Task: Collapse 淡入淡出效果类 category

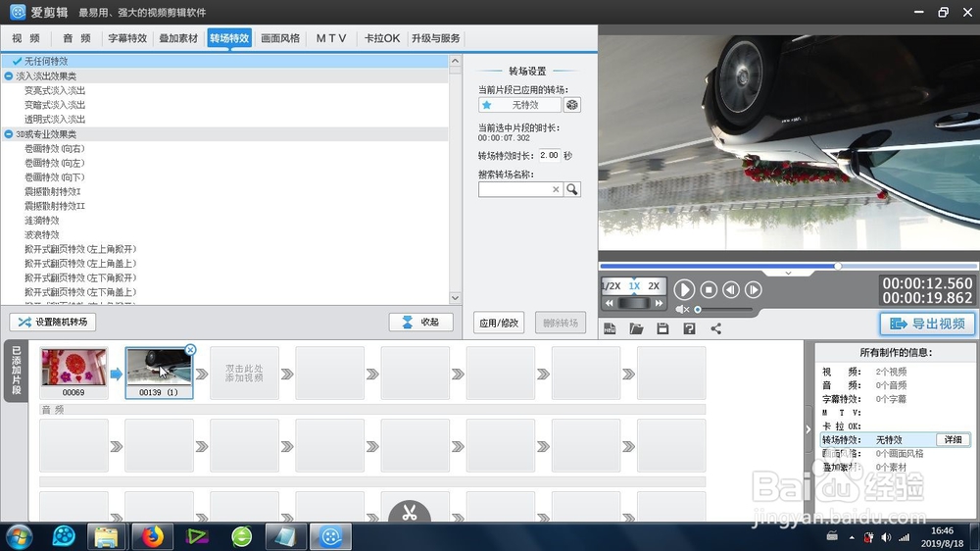Action: coord(8,75)
